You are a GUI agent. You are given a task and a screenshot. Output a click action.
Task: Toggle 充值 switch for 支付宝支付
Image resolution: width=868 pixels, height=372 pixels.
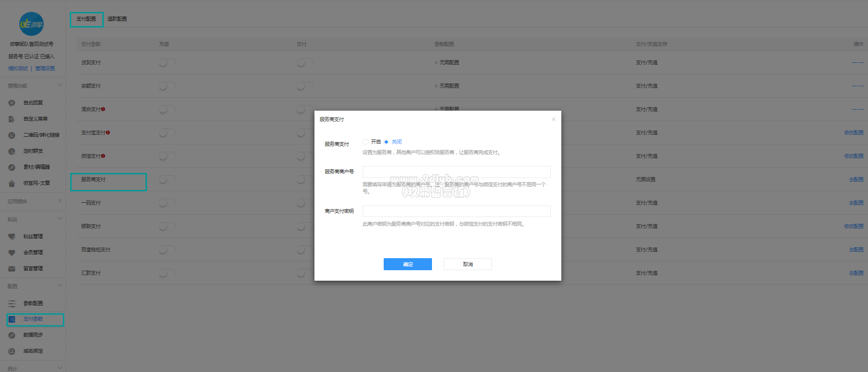(167, 133)
